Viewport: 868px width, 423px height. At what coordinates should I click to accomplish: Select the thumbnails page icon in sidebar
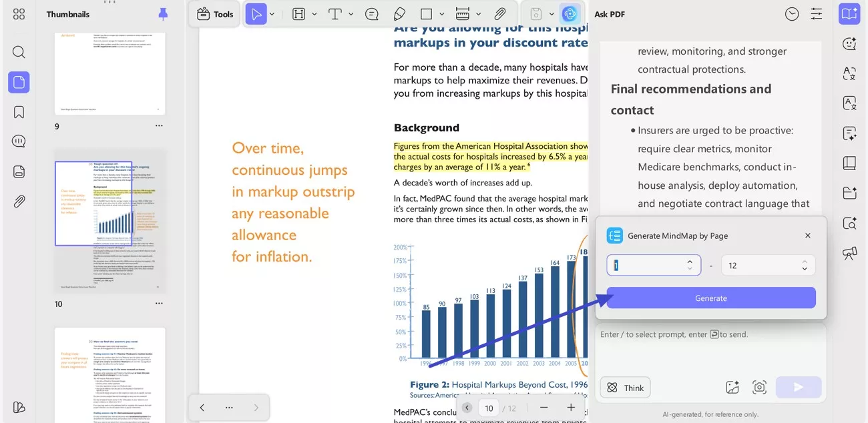click(19, 82)
